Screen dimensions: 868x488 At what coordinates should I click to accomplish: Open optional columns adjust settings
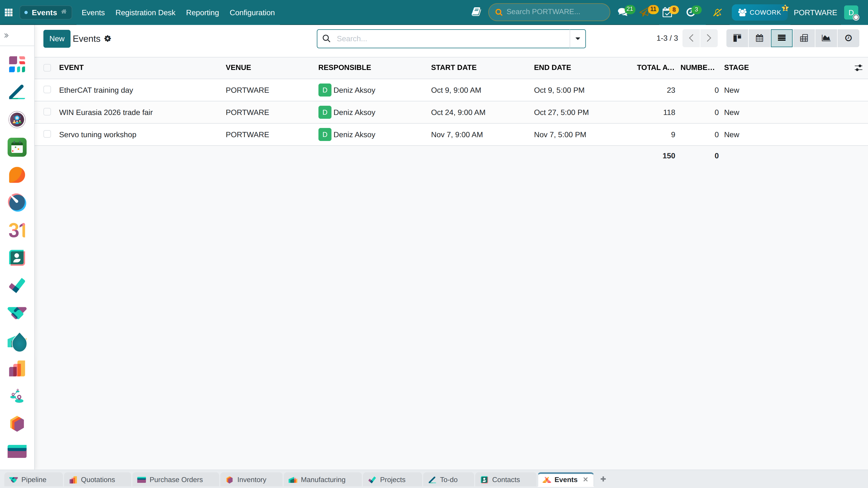coord(858,68)
